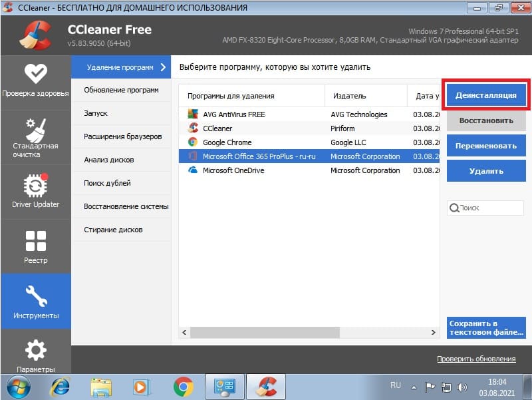Sort by Издатель column header
532x400 pixels.
coord(366,96)
